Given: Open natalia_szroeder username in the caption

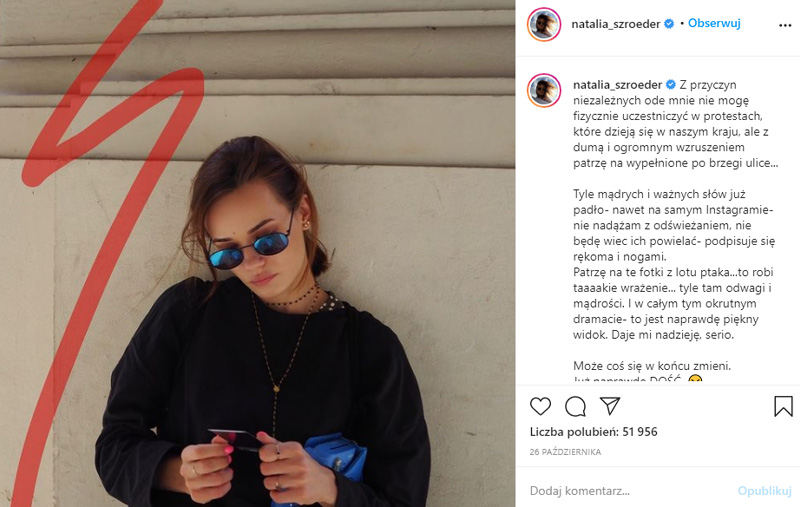Looking at the screenshot, I should pyautogui.click(x=617, y=85).
